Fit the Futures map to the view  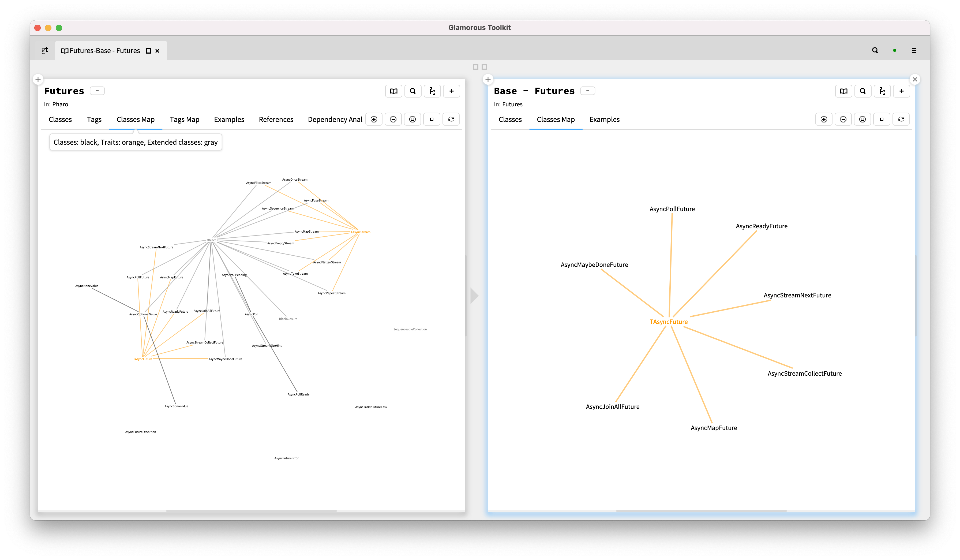tap(412, 119)
